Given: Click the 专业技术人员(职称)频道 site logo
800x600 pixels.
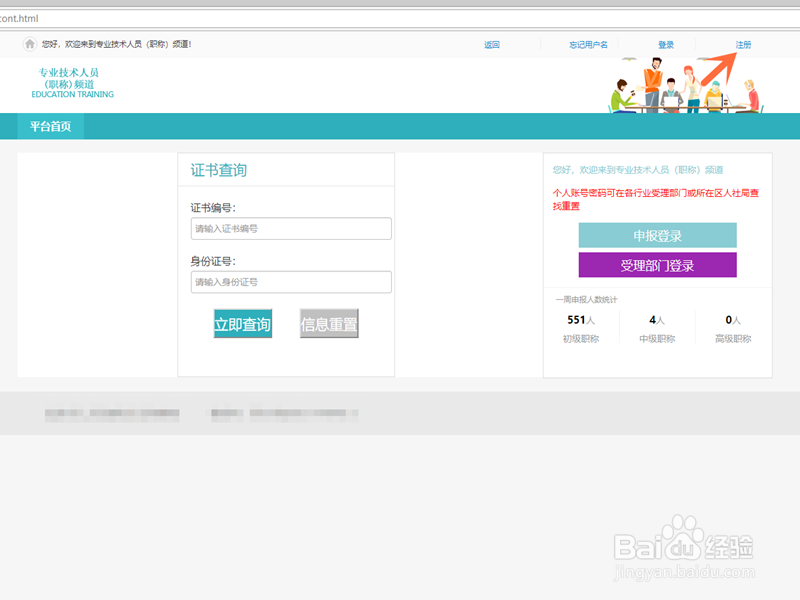Looking at the screenshot, I should (x=72, y=83).
